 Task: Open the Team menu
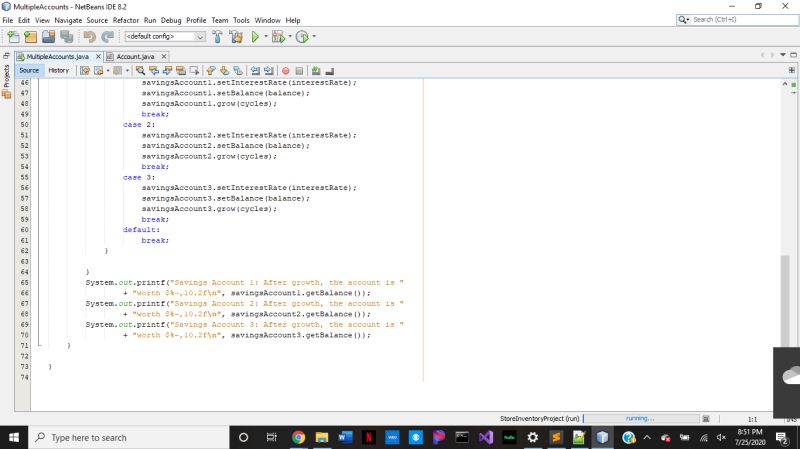220,20
